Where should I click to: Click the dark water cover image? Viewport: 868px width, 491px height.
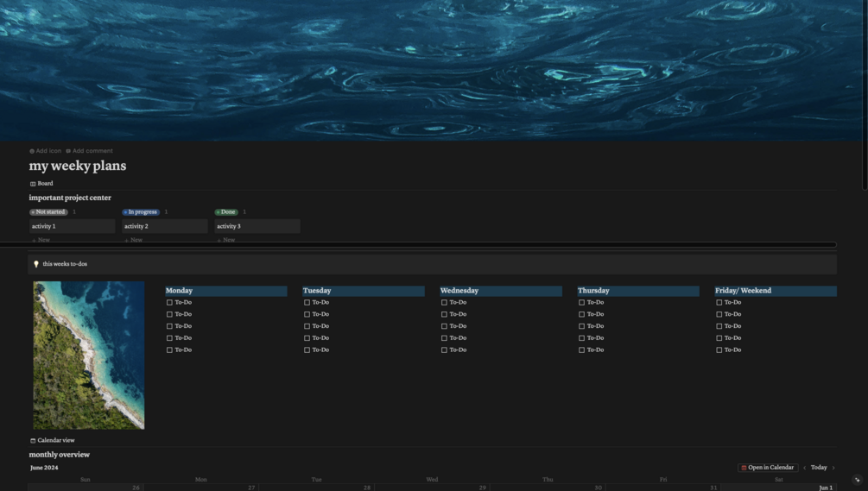[432, 70]
